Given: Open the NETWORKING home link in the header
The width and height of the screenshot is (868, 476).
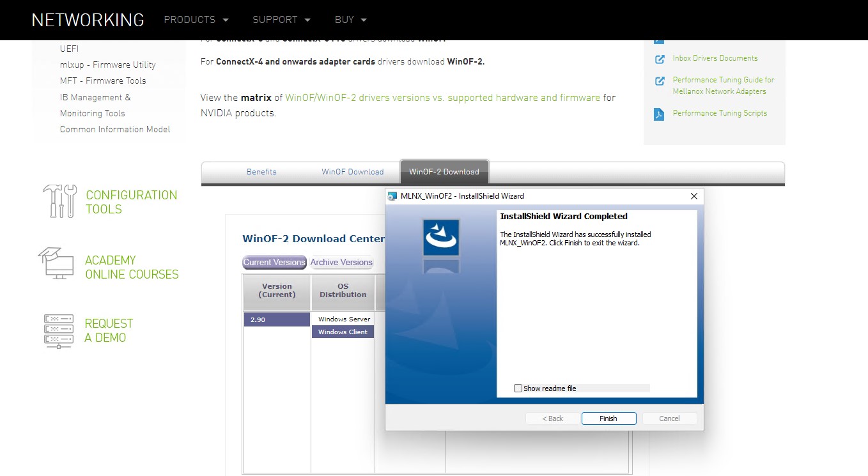Looking at the screenshot, I should point(88,20).
